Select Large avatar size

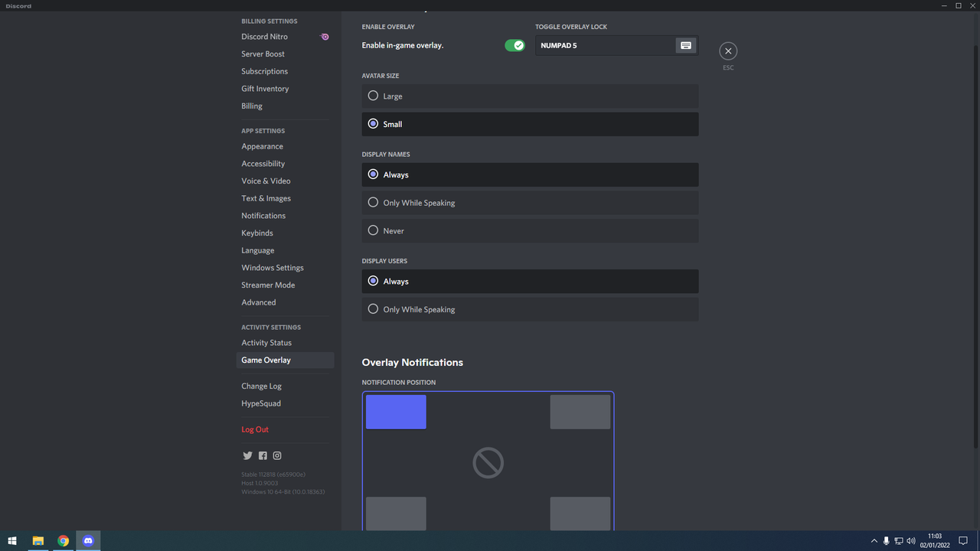pos(530,96)
